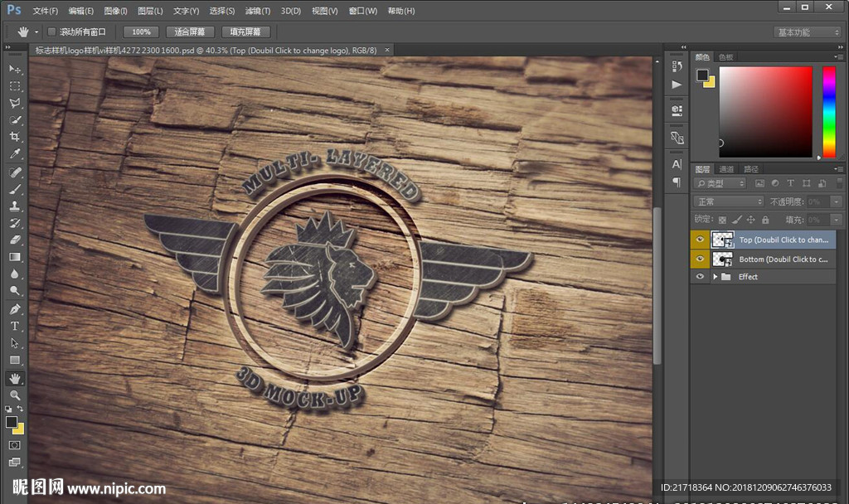Select the Blur tool
Image resolution: width=849 pixels, height=504 pixels.
coord(15,274)
